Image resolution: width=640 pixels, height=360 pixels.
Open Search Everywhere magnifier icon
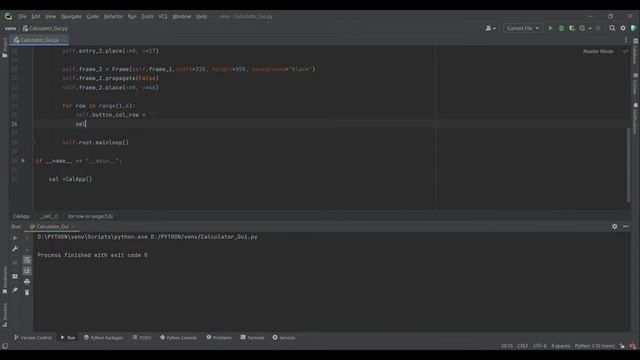[612, 28]
